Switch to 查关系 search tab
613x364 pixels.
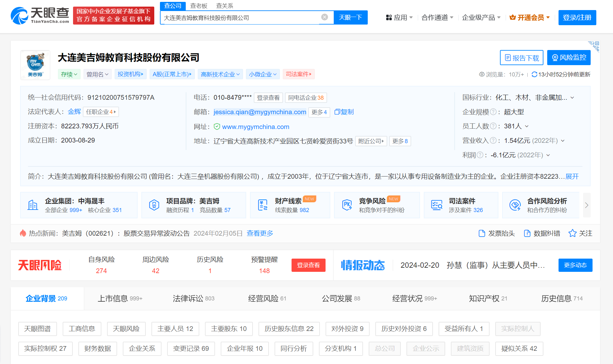coord(224,6)
